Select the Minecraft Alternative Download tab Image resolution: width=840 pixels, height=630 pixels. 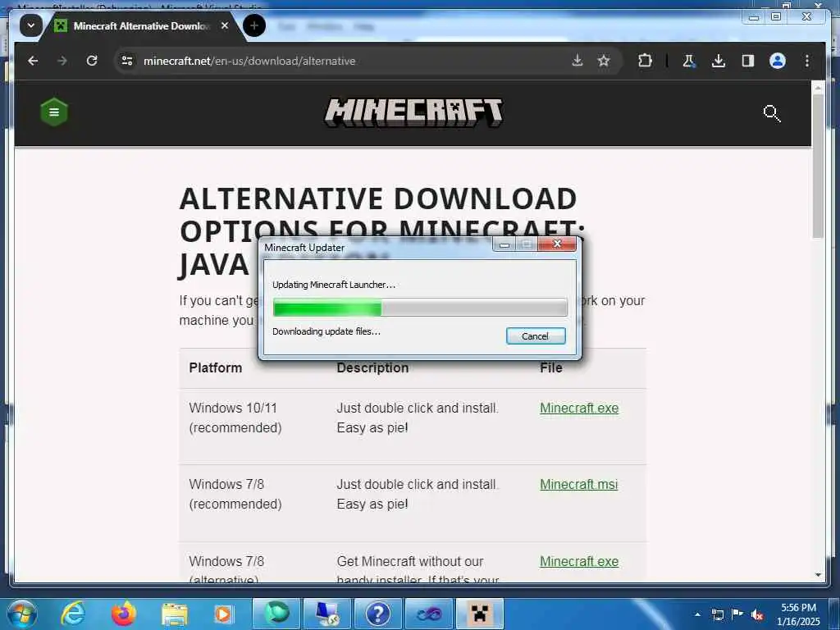[142, 25]
